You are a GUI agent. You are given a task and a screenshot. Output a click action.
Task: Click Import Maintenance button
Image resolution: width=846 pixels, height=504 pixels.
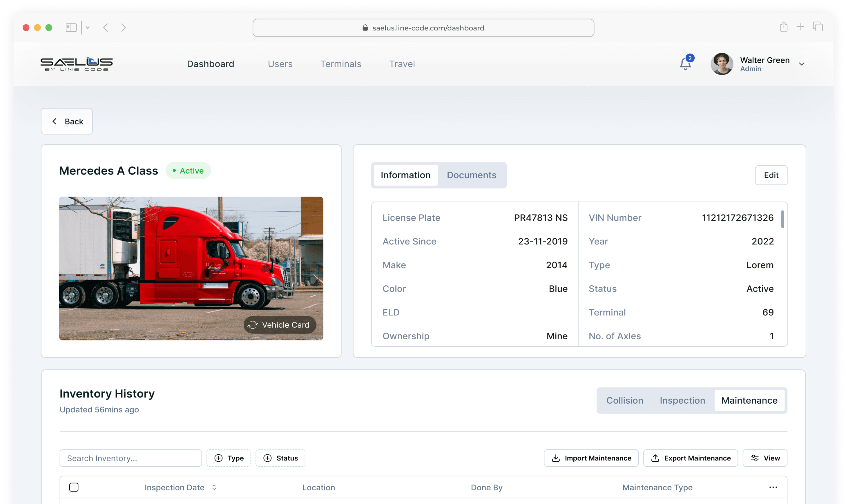[591, 458]
